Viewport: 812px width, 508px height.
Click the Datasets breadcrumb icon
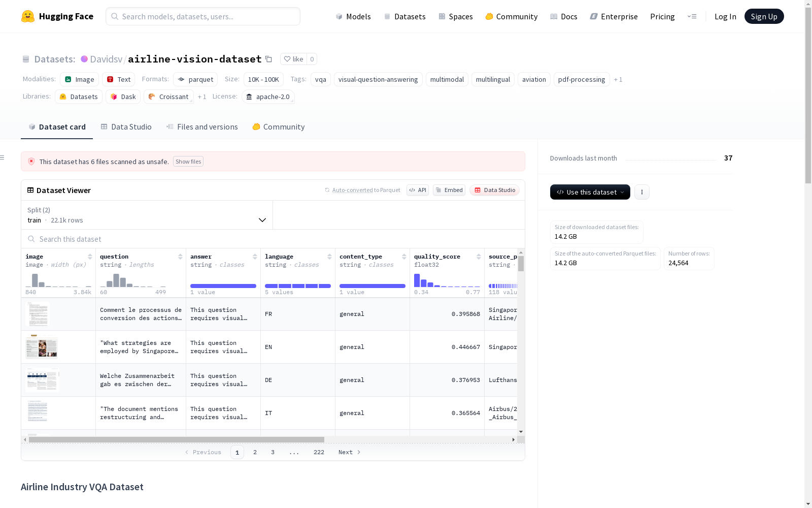(26, 59)
